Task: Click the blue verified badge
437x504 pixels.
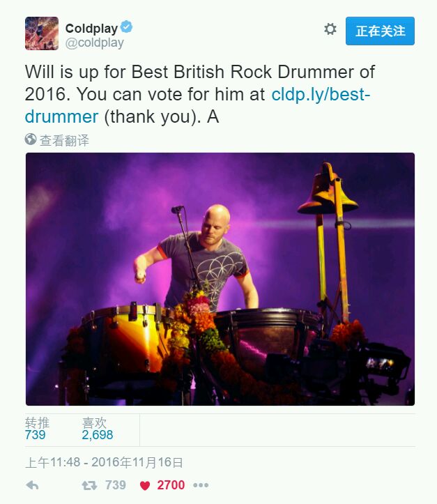Action: 126,26
